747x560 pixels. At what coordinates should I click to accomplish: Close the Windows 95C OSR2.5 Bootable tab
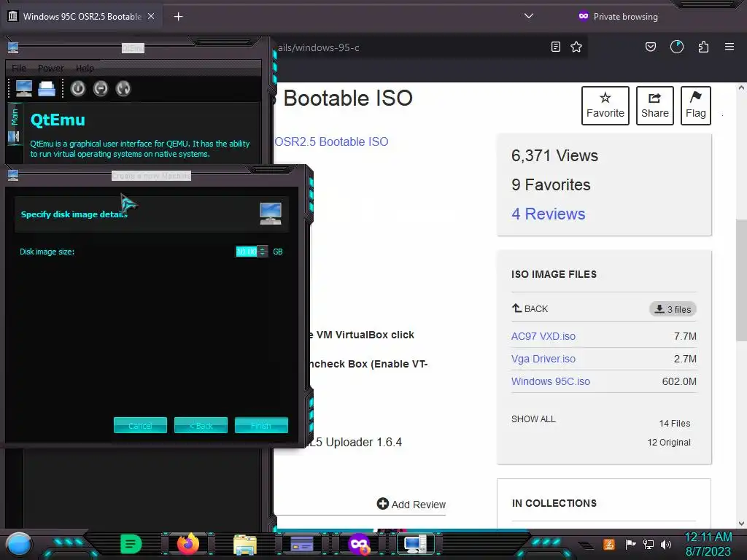pos(151,16)
